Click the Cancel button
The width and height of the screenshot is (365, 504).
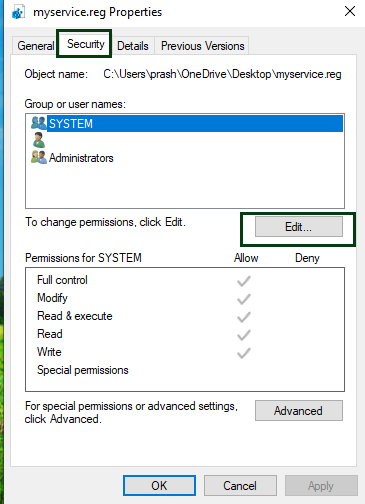click(240, 485)
